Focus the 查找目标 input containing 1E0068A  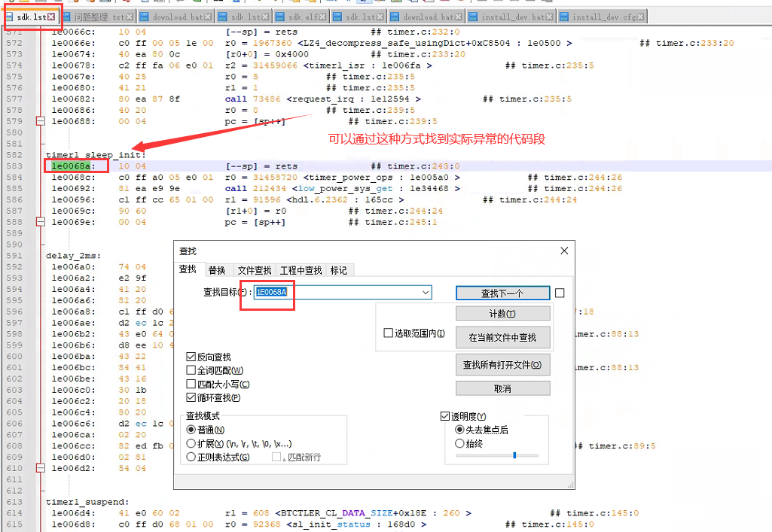(x=343, y=292)
